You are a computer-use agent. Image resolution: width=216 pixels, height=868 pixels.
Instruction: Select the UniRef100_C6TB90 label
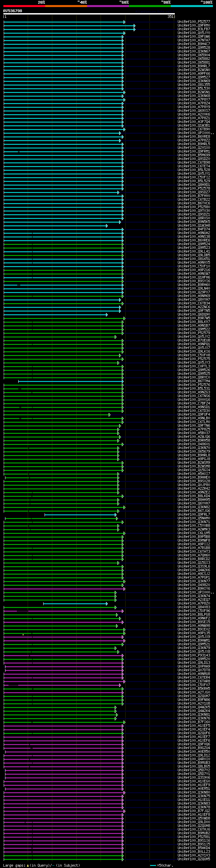click(x=194, y=129)
